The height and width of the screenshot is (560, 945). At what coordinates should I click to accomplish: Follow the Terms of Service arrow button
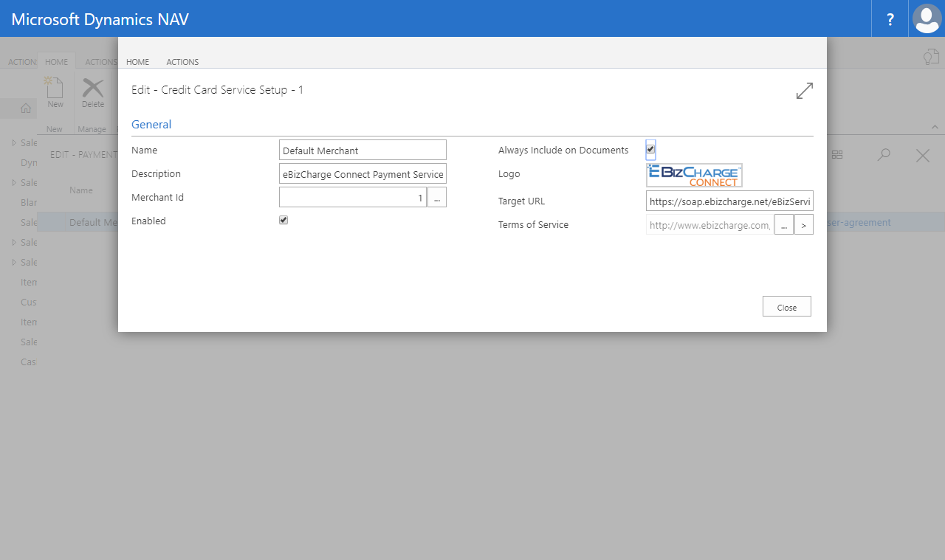(804, 225)
